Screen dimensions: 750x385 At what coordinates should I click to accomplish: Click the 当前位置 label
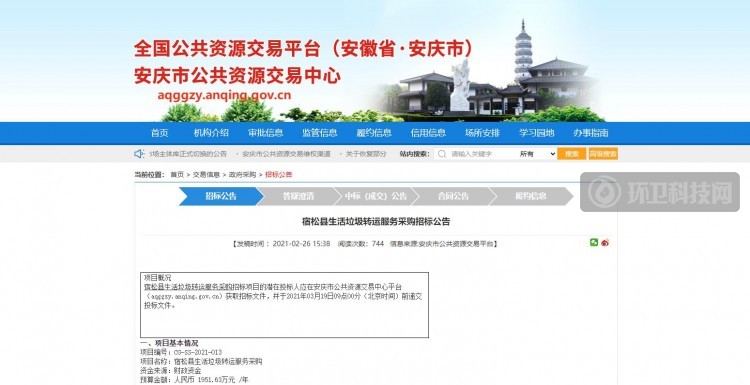pyautogui.click(x=149, y=175)
